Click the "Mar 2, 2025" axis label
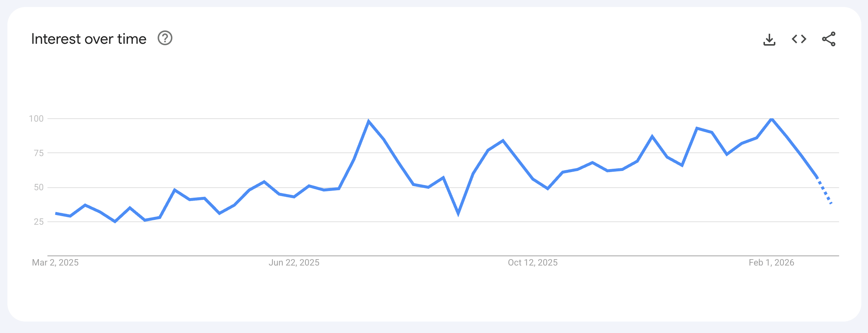 click(55, 263)
